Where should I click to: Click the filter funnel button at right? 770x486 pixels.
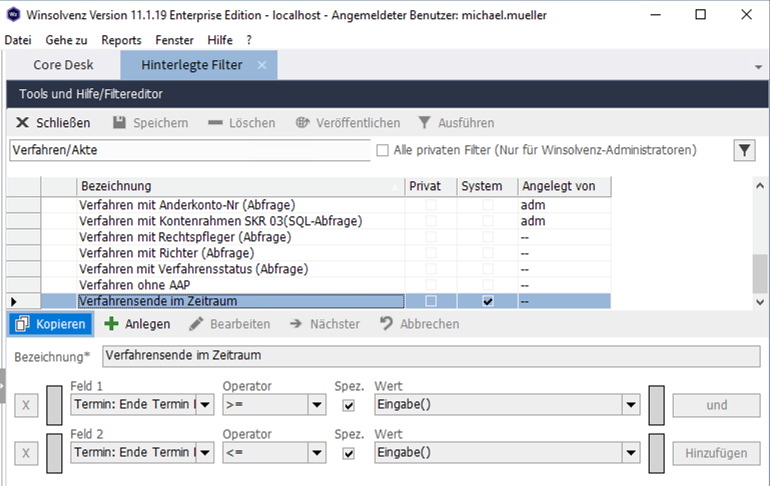click(x=744, y=150)
